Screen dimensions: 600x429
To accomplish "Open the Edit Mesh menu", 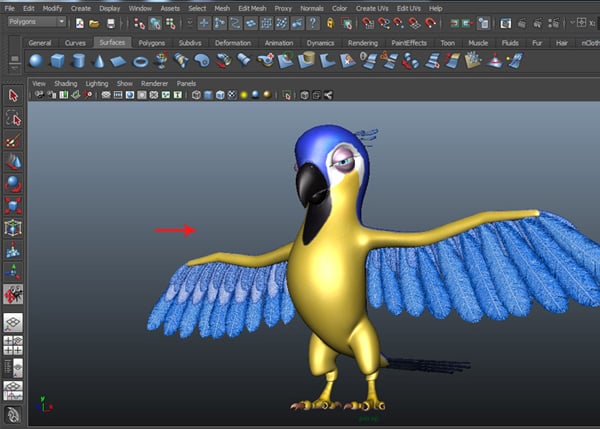I will 251,8.
